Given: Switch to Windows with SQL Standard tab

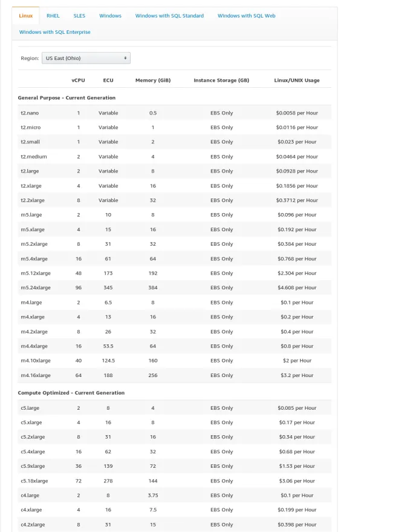Looking at the screenshot, I should click(x=169, y=16).
